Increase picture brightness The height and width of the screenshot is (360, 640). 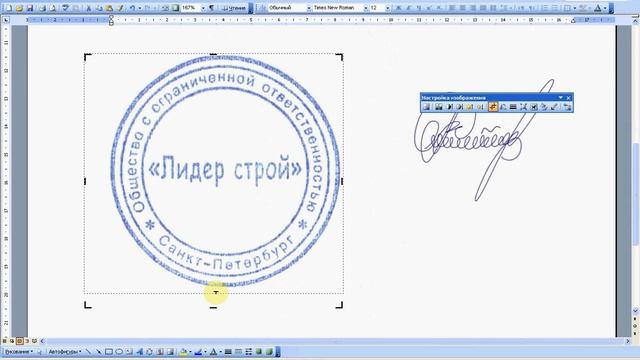pyautogui.click(x=470, y=107)
